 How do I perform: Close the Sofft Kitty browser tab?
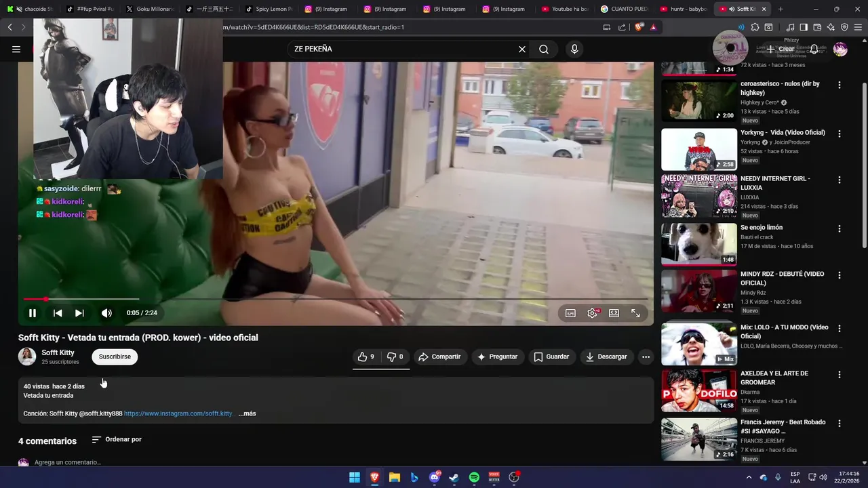[764, 9]
